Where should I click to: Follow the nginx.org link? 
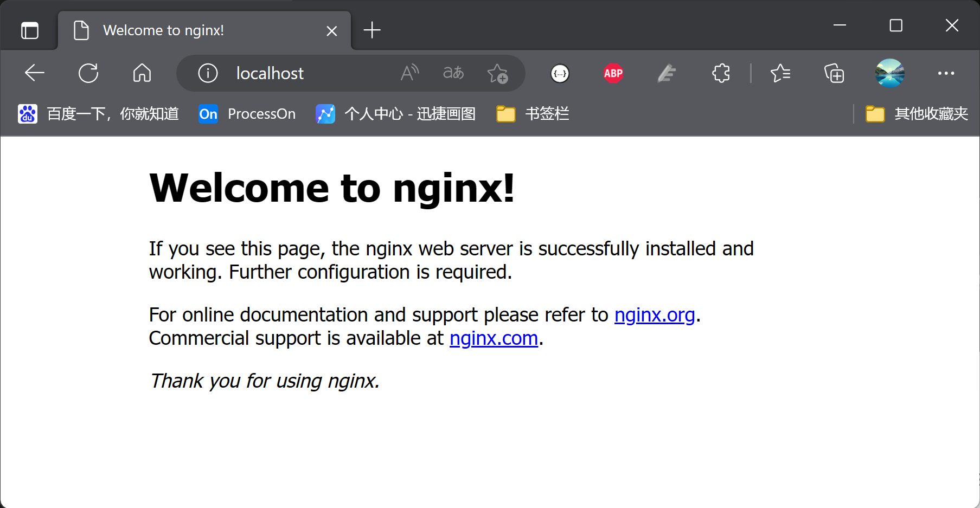[x=654, y=315]
